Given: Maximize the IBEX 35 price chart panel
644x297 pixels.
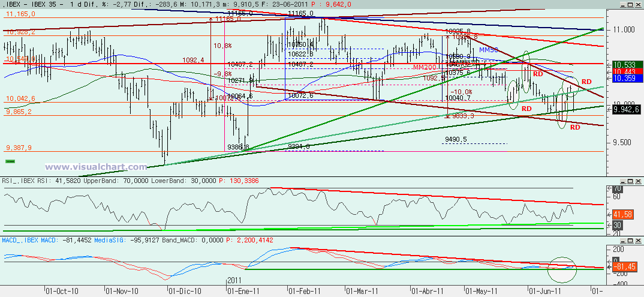Looking at the screenshot, I should tap(630, 4).
